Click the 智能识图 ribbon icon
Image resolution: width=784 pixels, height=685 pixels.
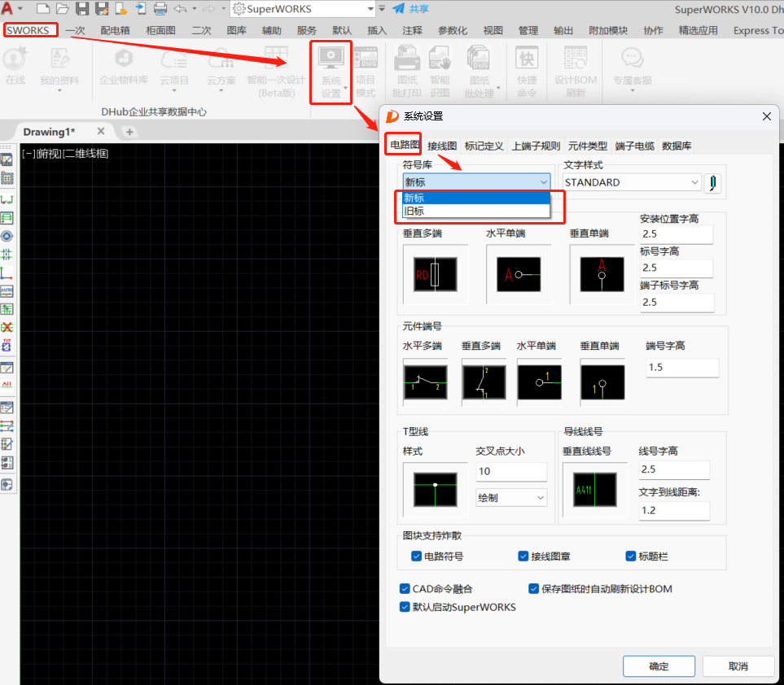click(440, 72)
